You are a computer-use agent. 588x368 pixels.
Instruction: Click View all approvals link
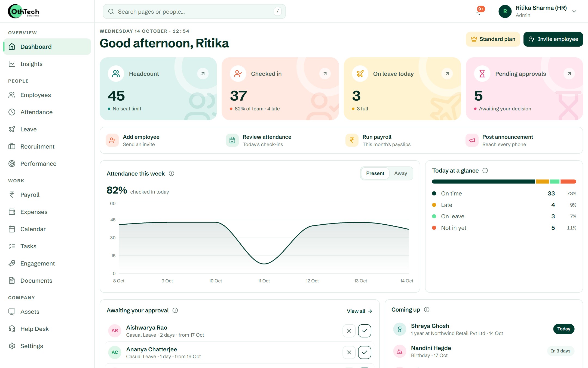click(x=359, y=311)
